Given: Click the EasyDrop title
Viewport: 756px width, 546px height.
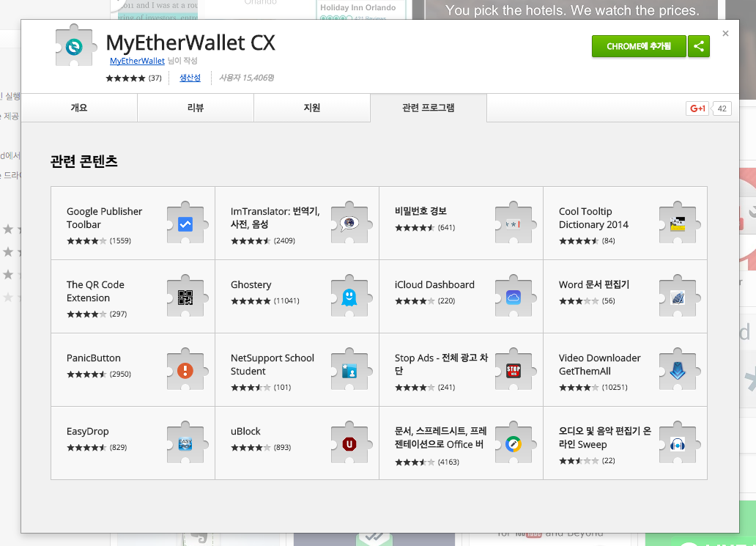Looking at the screenshot, I should tap(88, 431).
